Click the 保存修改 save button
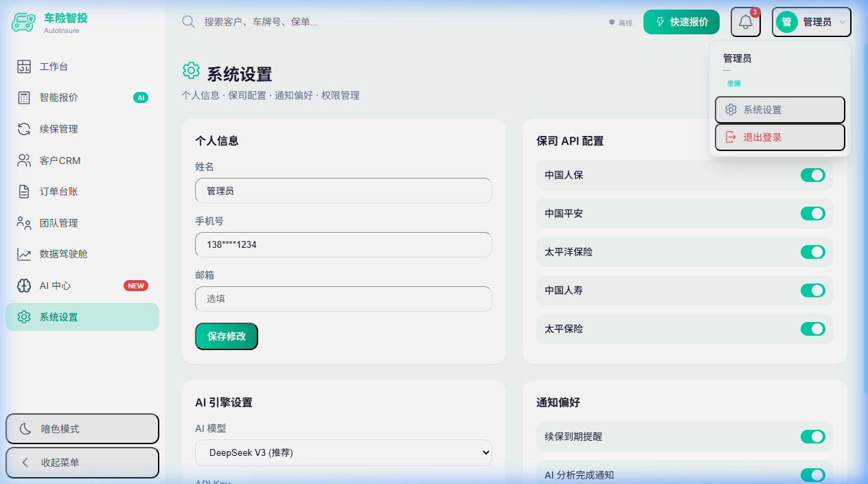Viewport: 868px width, 484px height. click(226, 336)
